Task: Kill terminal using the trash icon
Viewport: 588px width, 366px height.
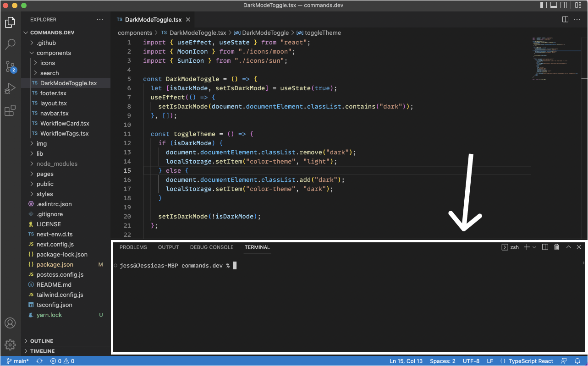Action: 556,247
